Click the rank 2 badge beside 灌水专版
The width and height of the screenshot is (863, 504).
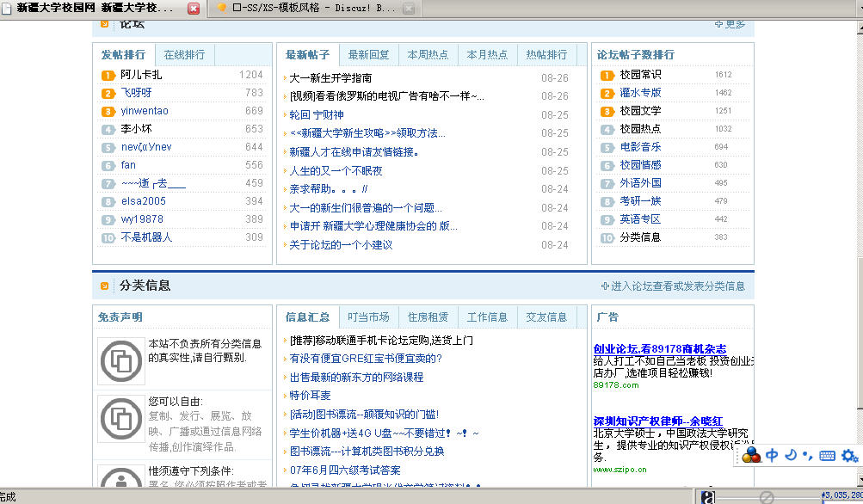(x=607, y=93)
